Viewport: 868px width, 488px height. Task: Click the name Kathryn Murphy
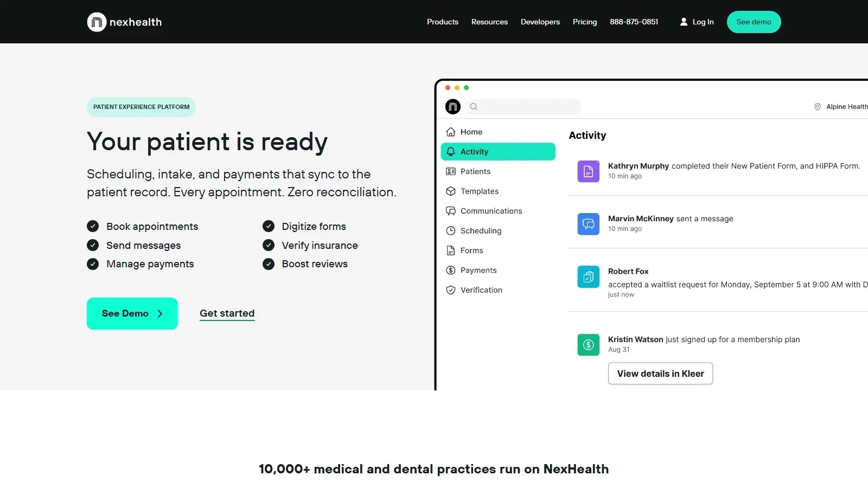click(639, 166)
